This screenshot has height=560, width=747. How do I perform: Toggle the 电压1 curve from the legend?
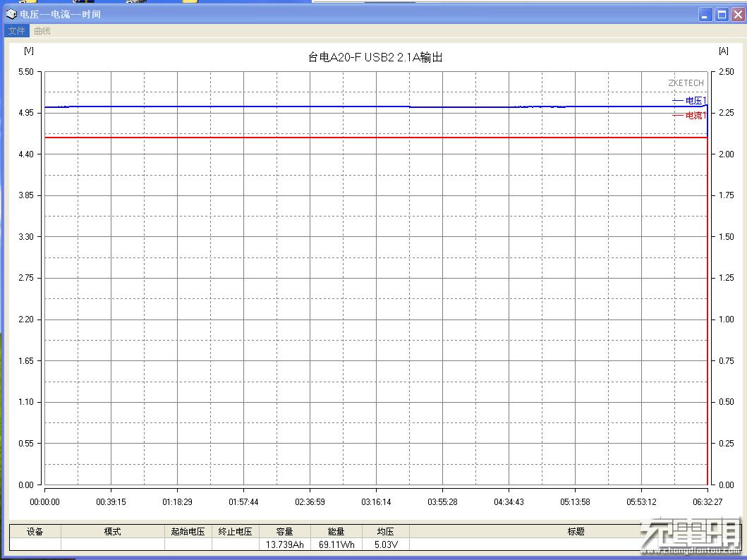coord(694,101)
